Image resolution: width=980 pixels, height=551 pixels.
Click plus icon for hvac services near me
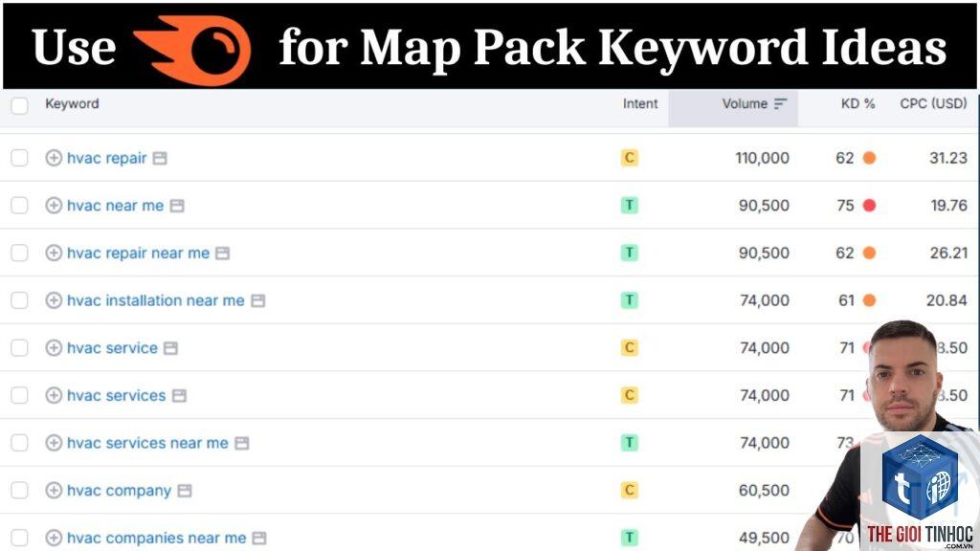point(54,443)
